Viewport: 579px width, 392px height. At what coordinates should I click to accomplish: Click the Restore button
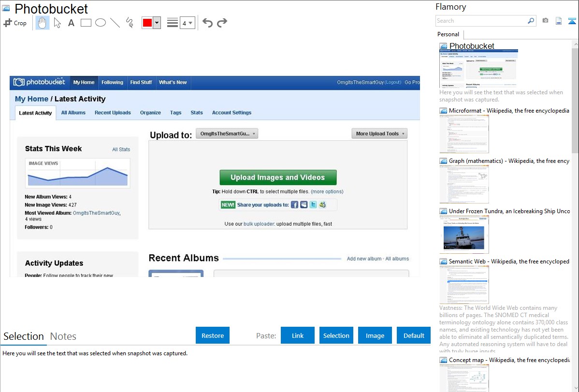213,335
